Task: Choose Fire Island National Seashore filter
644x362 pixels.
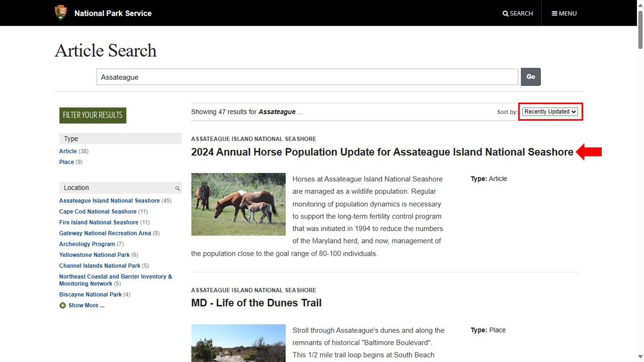Action: pos(99,222)
